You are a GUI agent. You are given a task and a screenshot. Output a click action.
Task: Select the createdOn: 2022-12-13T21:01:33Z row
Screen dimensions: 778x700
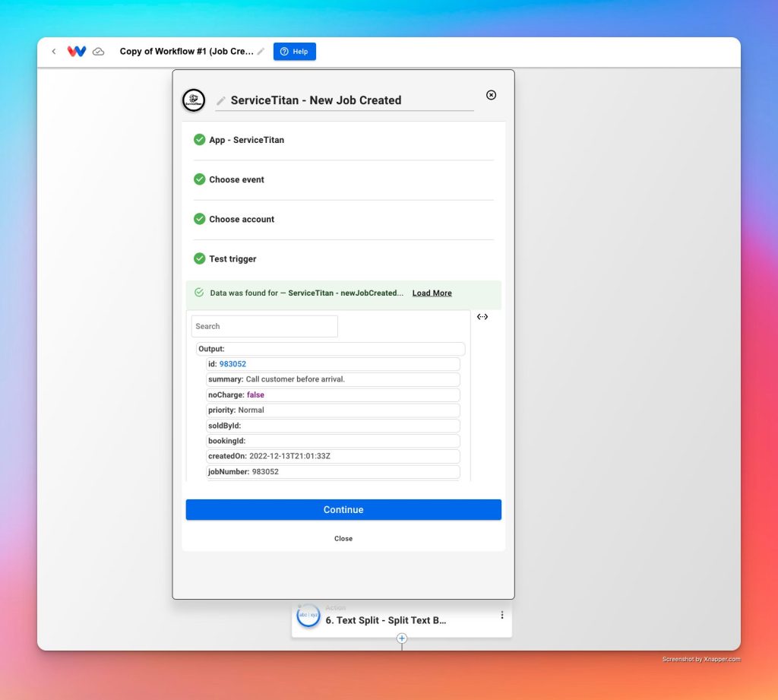333,456
